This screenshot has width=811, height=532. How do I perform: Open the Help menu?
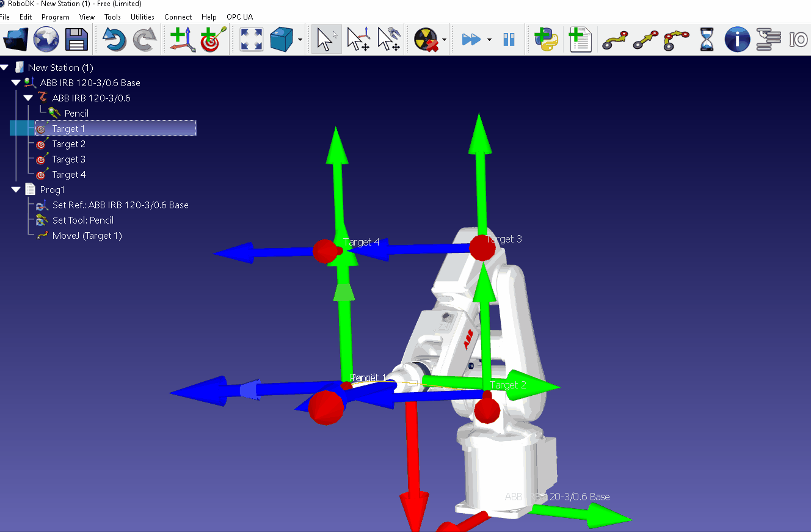pos(209,17)
